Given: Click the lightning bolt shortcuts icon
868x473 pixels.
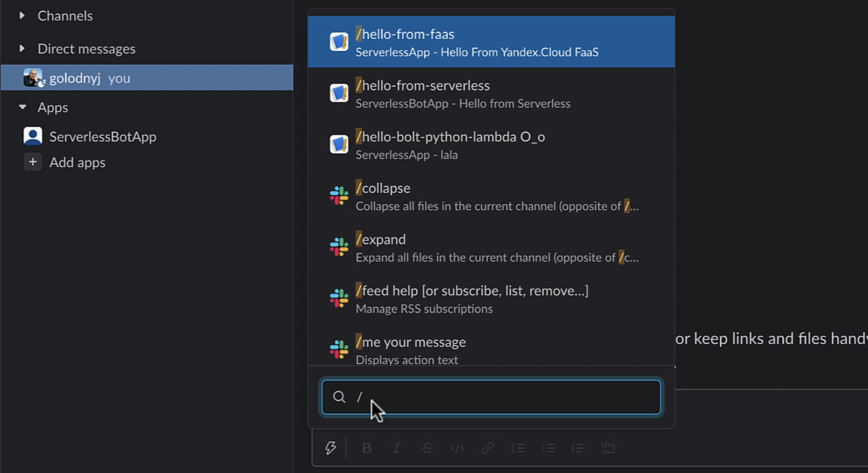Looking at the screenshot, I should coord(331,448).
